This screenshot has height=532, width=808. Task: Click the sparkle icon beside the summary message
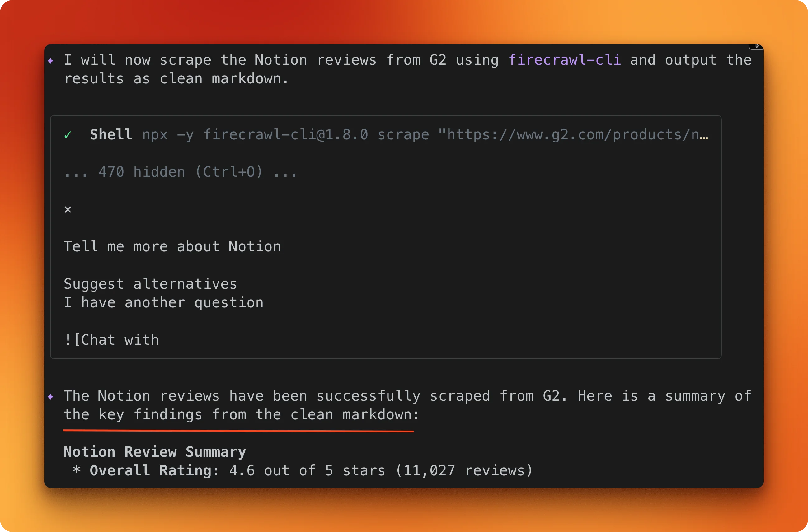[x=51, y=396]
